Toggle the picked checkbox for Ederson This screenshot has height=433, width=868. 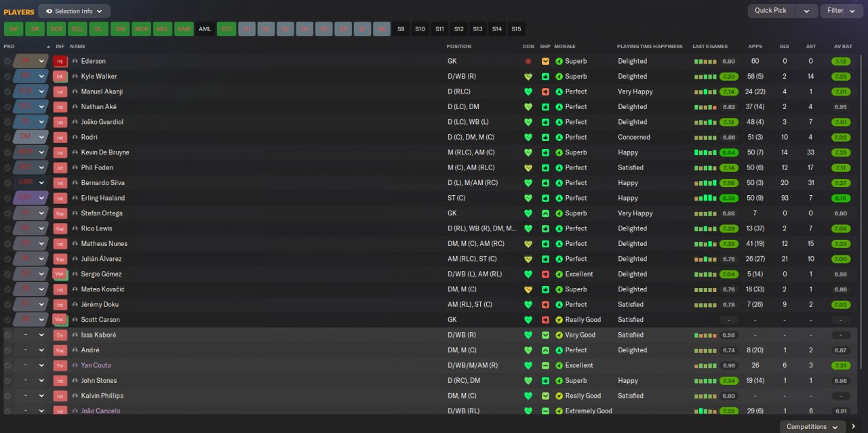click(7, 61)
